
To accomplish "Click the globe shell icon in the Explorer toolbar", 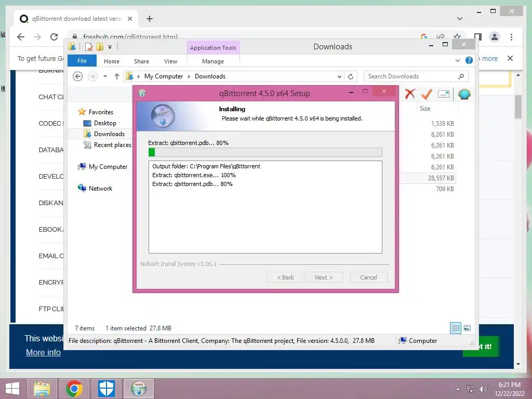I will 464,94.
